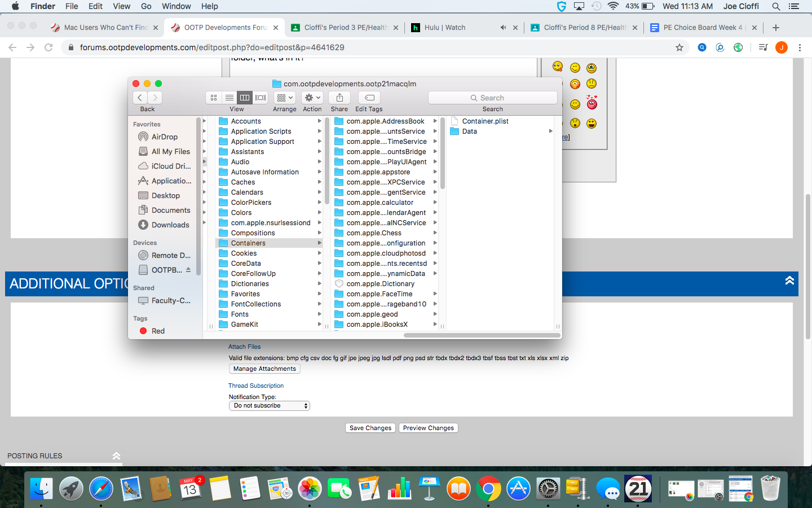Open the Window menu

click(x=176, y=6)
